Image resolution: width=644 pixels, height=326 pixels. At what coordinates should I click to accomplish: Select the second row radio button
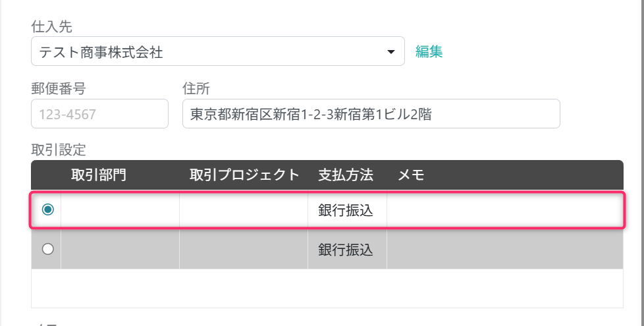pyautogui.click(x=47, y=250)
